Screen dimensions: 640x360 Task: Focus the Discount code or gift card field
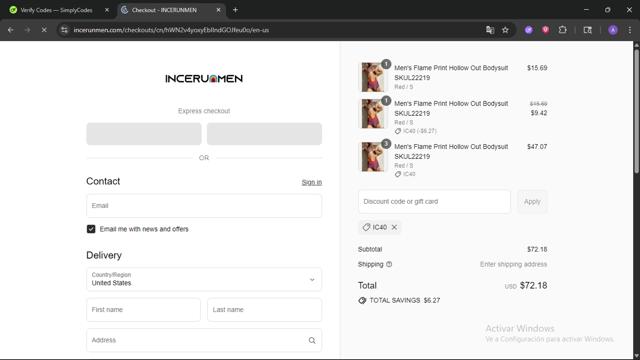click(434, 202)
